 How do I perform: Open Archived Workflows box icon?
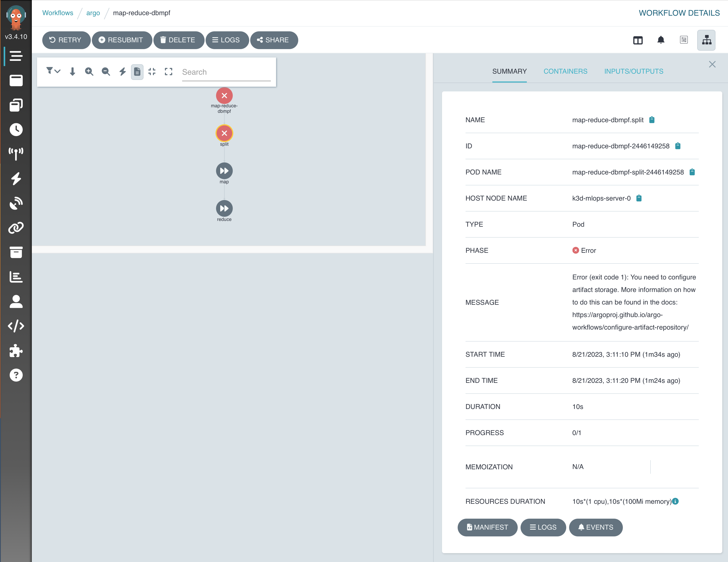tap(16, 253)
